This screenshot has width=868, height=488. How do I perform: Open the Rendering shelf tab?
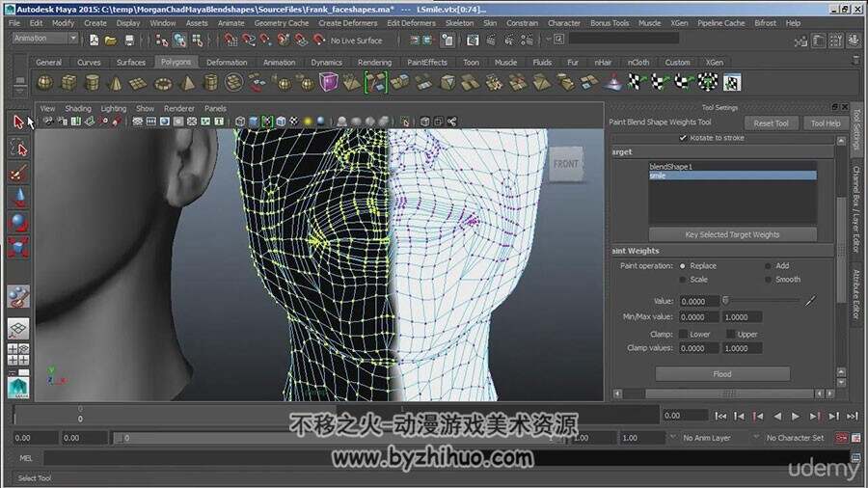coord(374,63)
